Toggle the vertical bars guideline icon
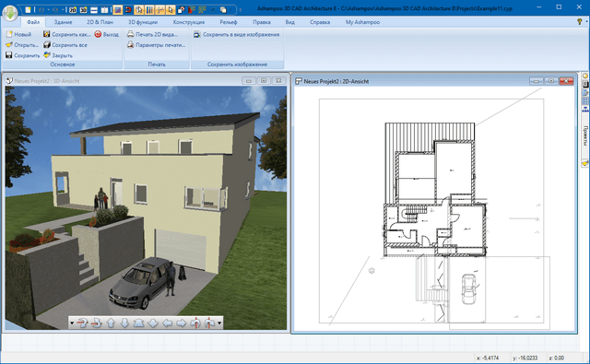This screenshot has height=364, width=590. (149, 10)
